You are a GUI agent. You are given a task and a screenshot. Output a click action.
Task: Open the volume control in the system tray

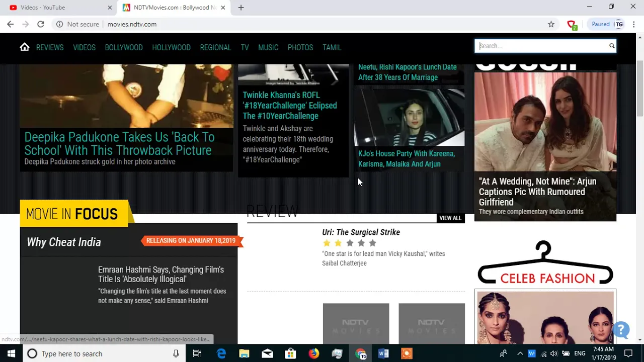coord(554,353)
